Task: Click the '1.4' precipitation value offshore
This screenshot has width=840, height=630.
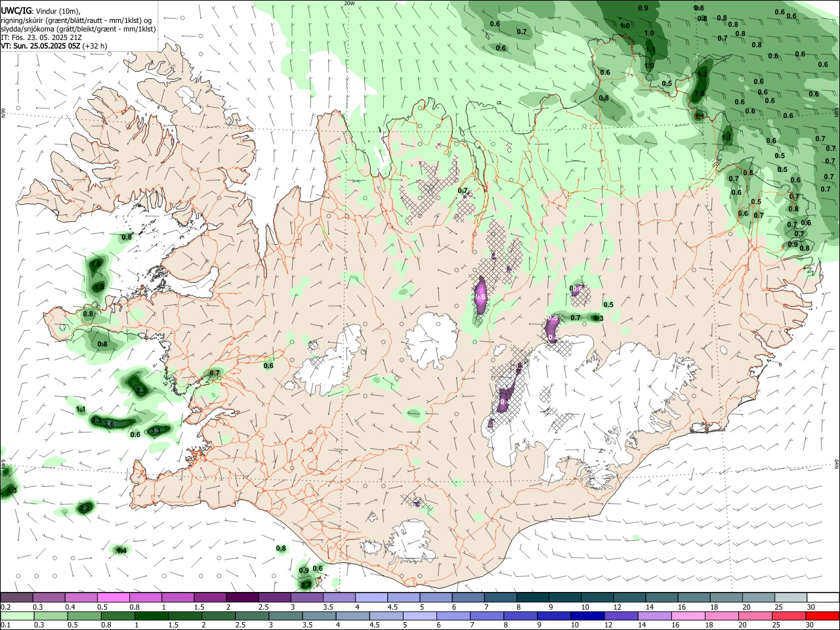Action: [x=121, y=551]
